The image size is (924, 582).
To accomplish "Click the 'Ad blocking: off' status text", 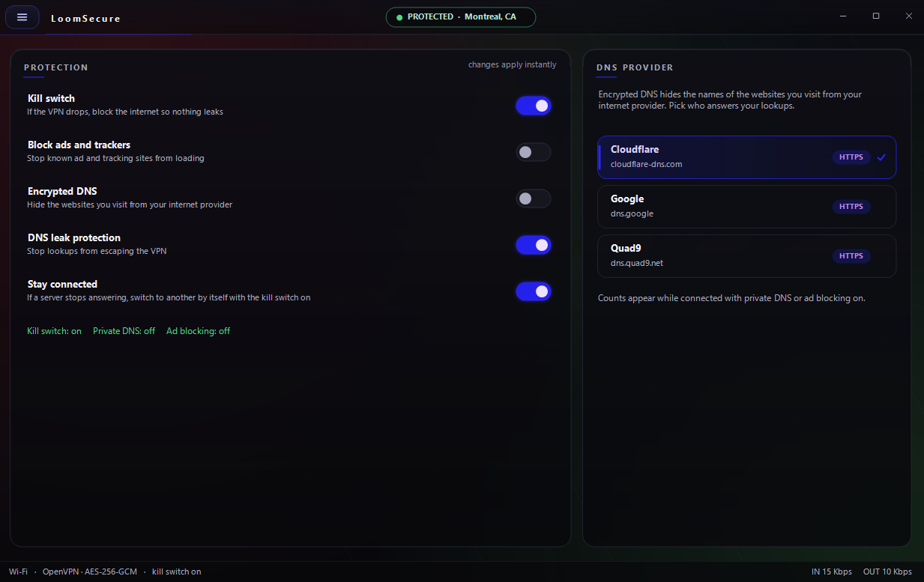I will (x=199, y=331).
